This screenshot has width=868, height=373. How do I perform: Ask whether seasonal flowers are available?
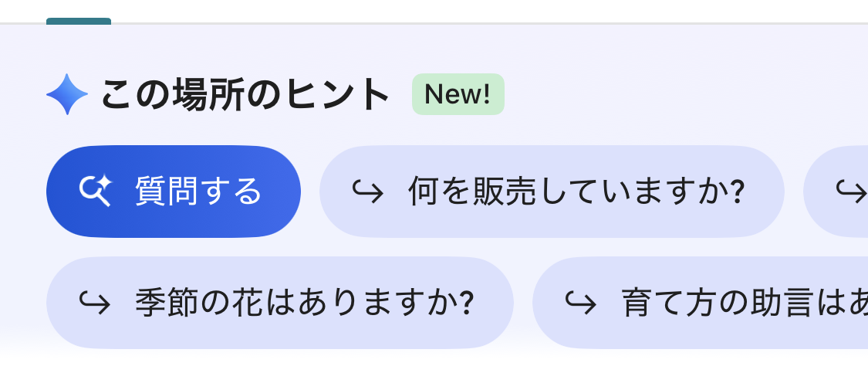pyautogui.click(x=279, y=303)
